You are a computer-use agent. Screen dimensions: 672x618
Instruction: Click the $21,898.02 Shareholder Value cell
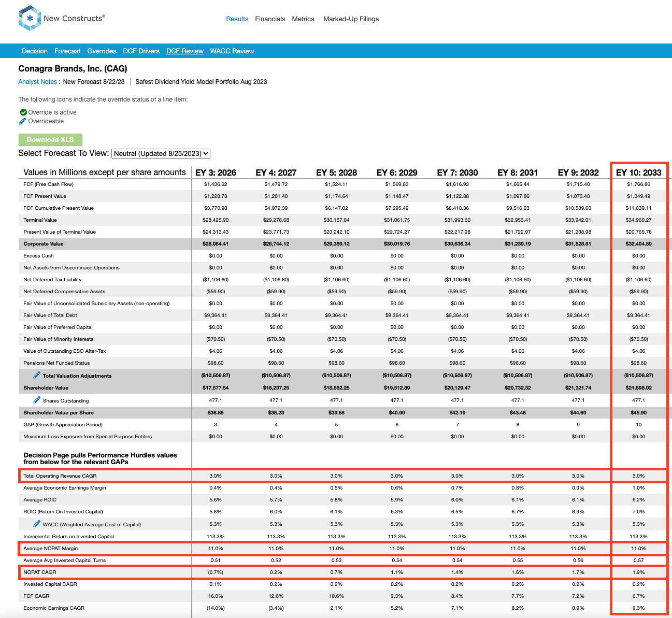tap(638, 387)
